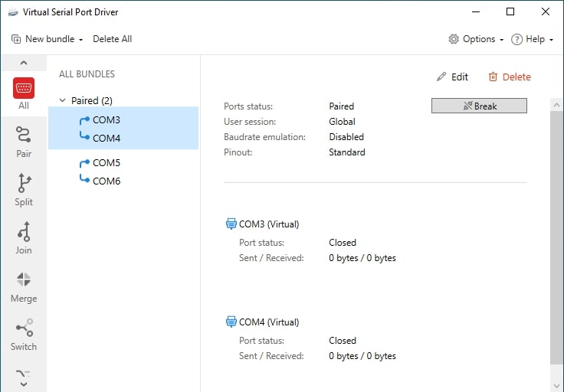Select COM4 in the bundle tree
Image resolution: width=564 pixels, height=392 pixels.
(107, 139)
